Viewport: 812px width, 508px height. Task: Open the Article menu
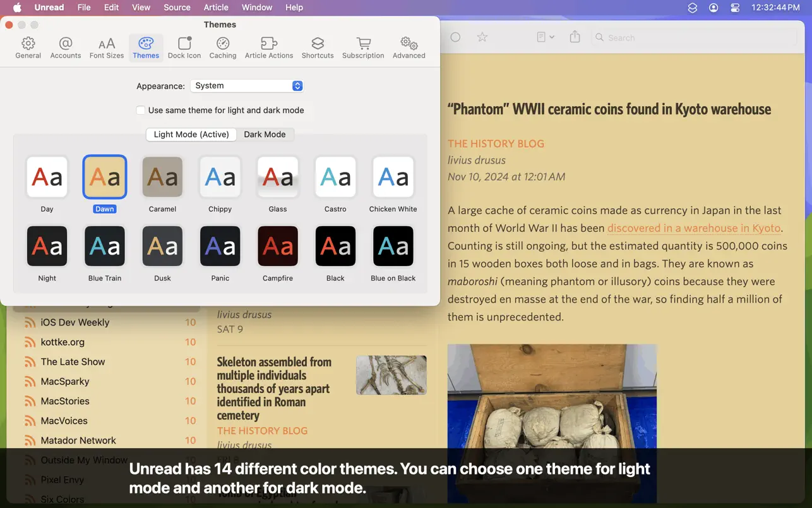pos(216,8)
